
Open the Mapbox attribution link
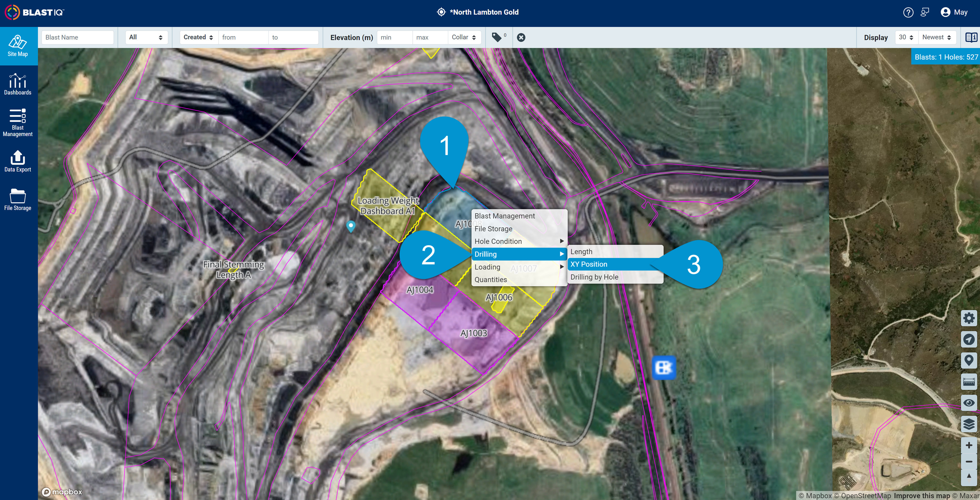(x=815, y=496)
